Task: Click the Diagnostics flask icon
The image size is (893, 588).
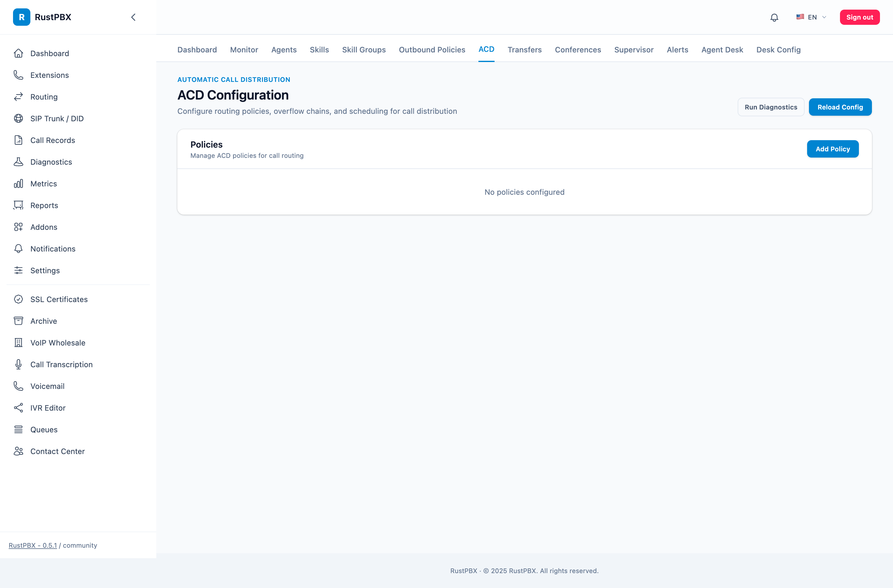Action: tap(18, 162)
